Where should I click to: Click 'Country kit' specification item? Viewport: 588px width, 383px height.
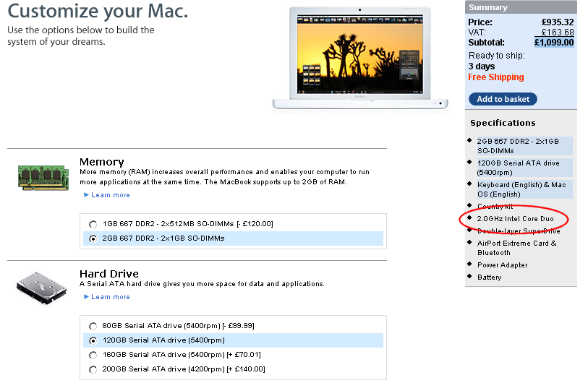point(495,207)
